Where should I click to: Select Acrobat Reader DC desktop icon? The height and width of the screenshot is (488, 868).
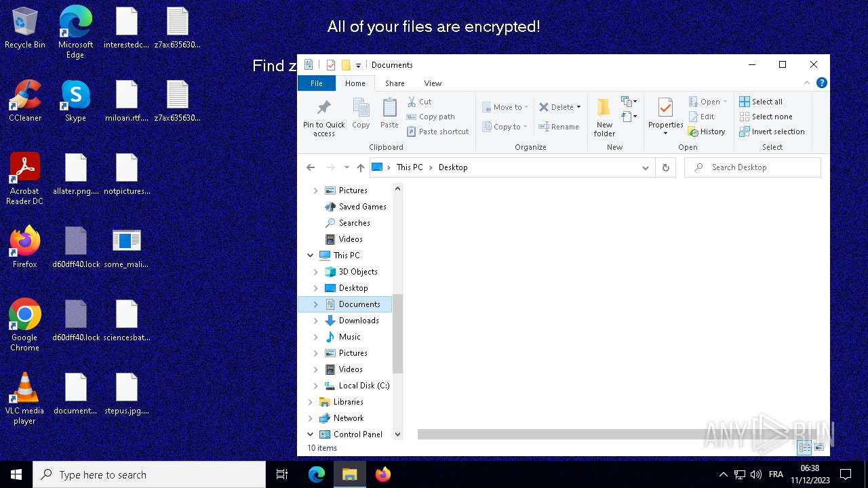click(x=25, y=179)
